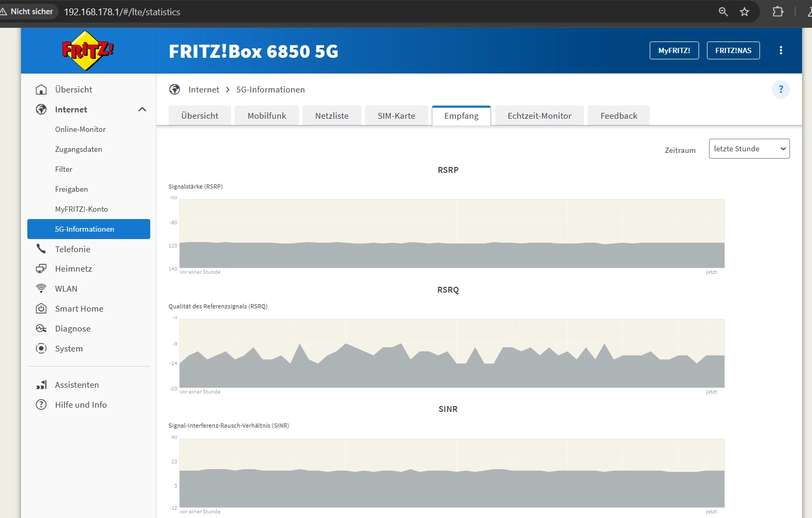Open Telefonie menu label
Image resolution: width=812 pixels, height=518 pixels.
pyautogui.click(x=72, y=249)
